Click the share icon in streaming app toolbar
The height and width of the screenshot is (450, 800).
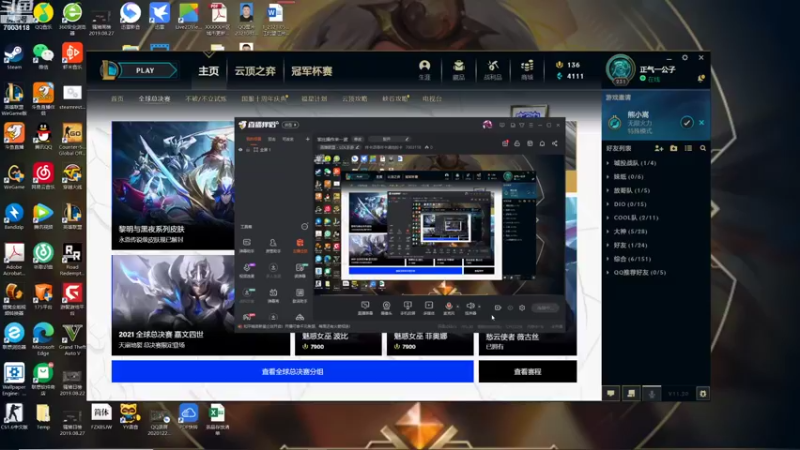pyautogui.click(x=555, y=143)
